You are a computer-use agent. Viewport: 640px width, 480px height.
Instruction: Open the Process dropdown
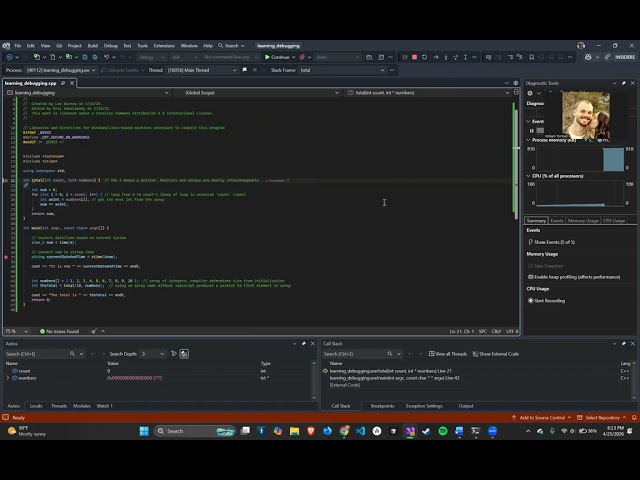click(x=61, y=70)
